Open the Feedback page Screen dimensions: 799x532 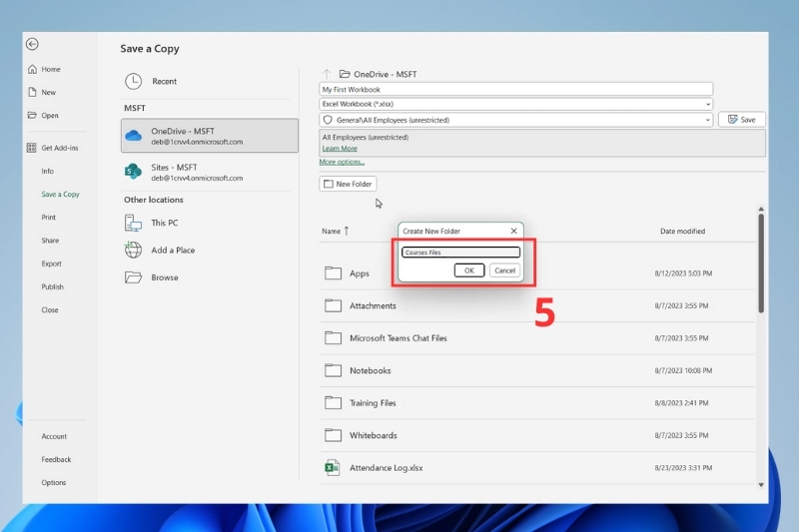pos(56,459)
